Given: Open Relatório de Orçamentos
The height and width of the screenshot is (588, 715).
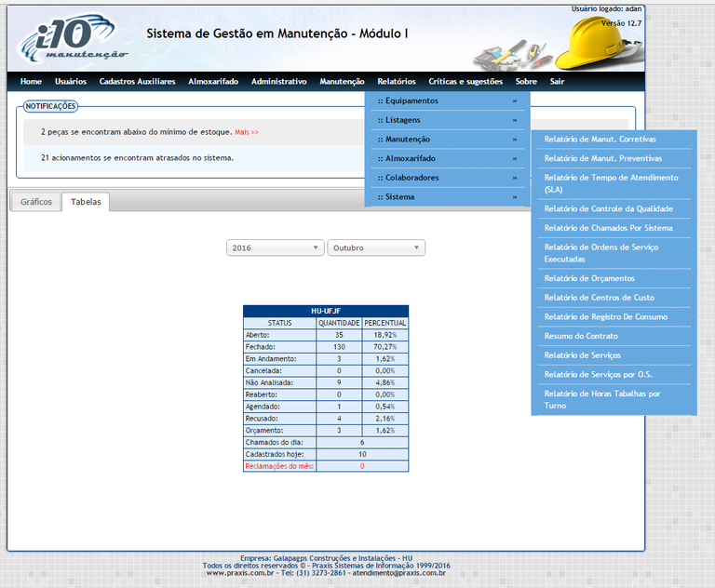Looking at the screenshot, I should (614, 278).
